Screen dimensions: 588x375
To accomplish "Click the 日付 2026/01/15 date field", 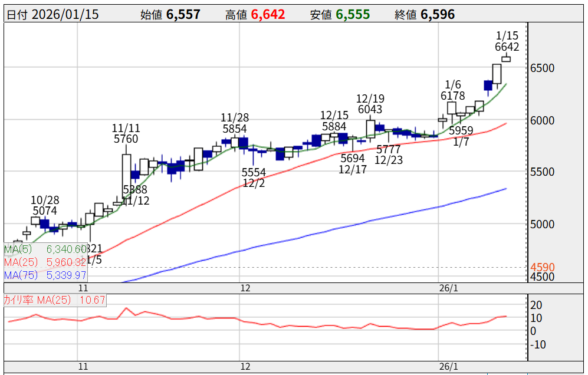I will tap(52, 15).
